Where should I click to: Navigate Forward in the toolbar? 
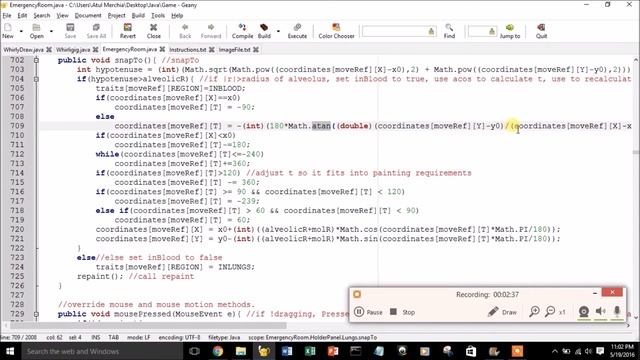pos(211,31)
